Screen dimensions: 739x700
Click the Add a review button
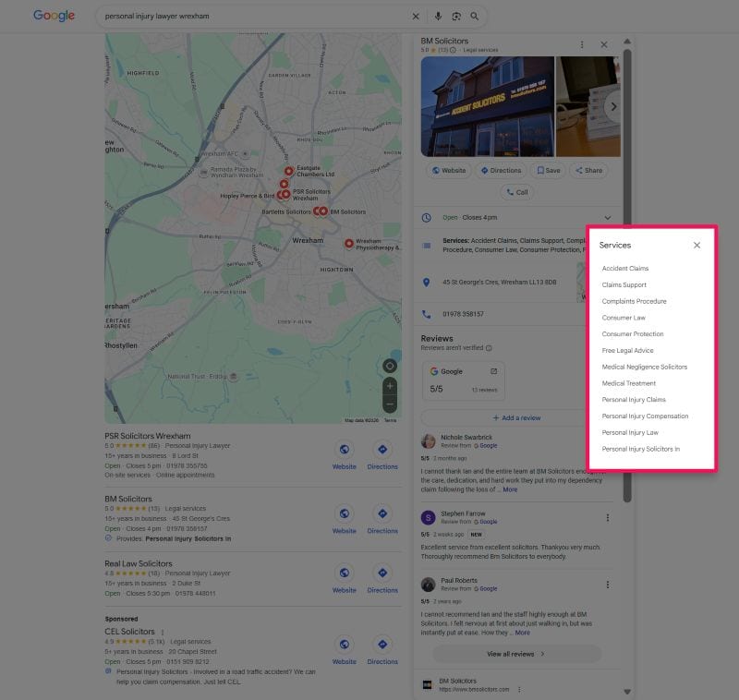click(516, 417)
